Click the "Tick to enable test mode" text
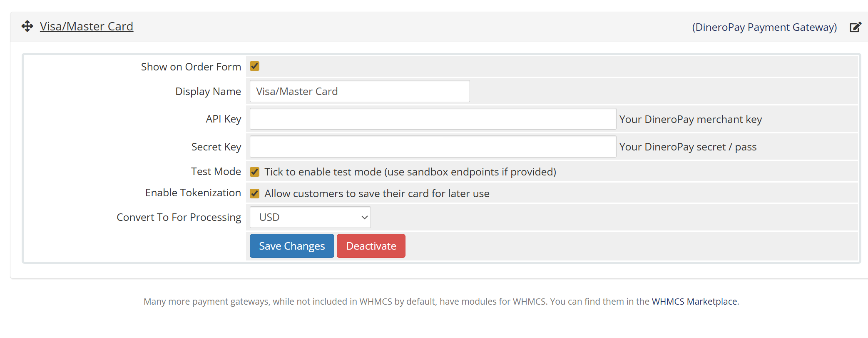Screen dimensions: 868x338 pos(410,172)
